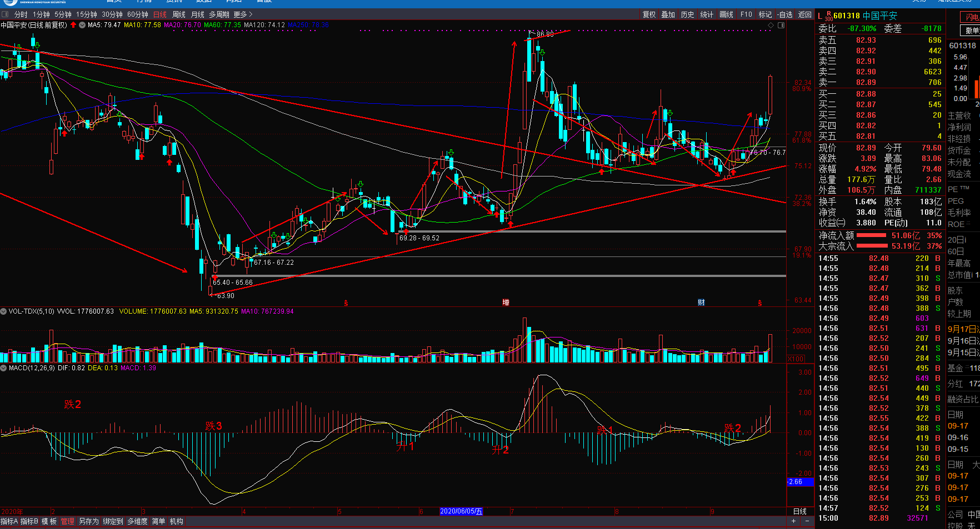
Task: Open F10 company info
Action: [x=746, y=14]
